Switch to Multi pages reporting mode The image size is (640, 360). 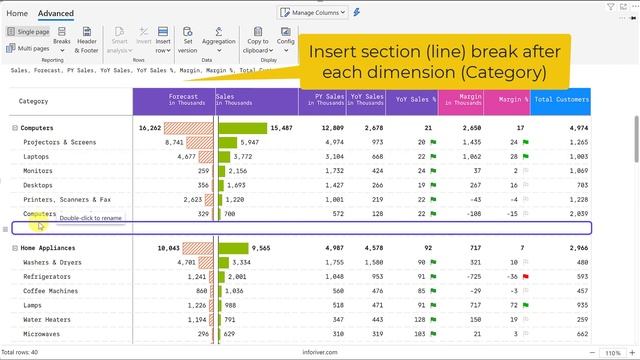[28, 48]
